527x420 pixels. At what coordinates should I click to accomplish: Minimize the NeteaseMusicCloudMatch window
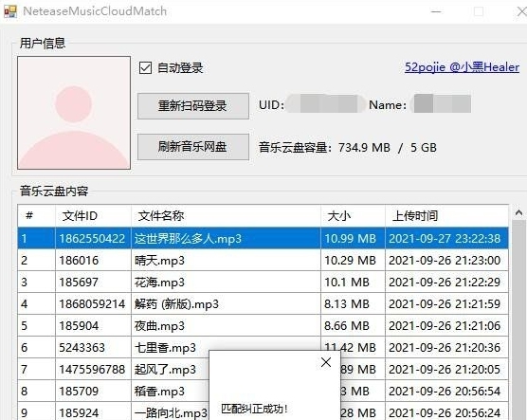(x=436, y=11)
